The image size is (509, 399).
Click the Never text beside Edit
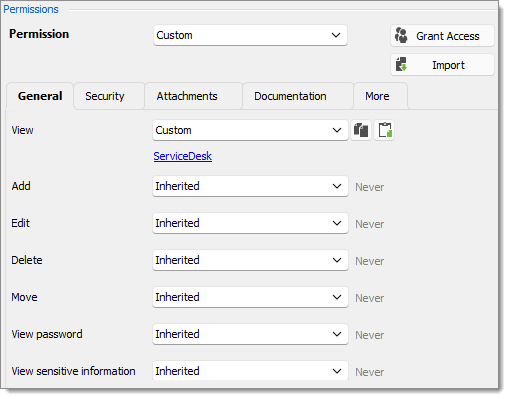click(x=369, y=224)
